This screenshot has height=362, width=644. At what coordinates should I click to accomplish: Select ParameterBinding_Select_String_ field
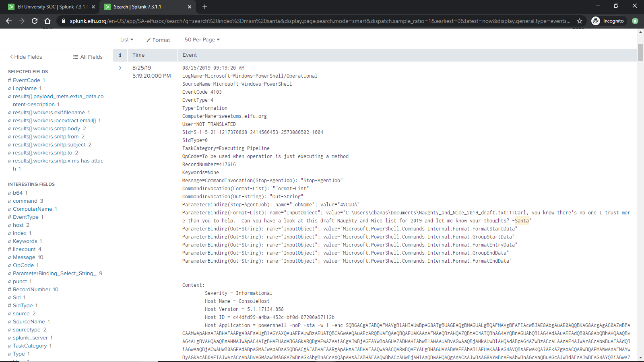click(55, 274)
